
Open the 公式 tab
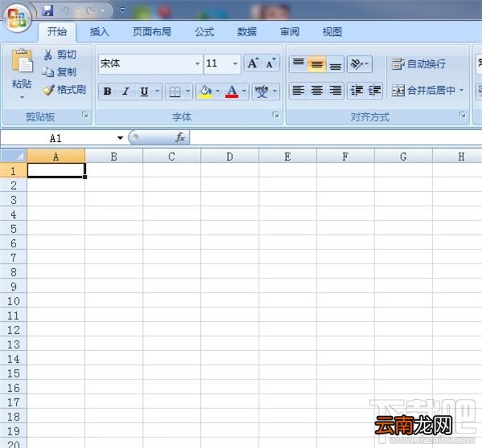[204, 31]
